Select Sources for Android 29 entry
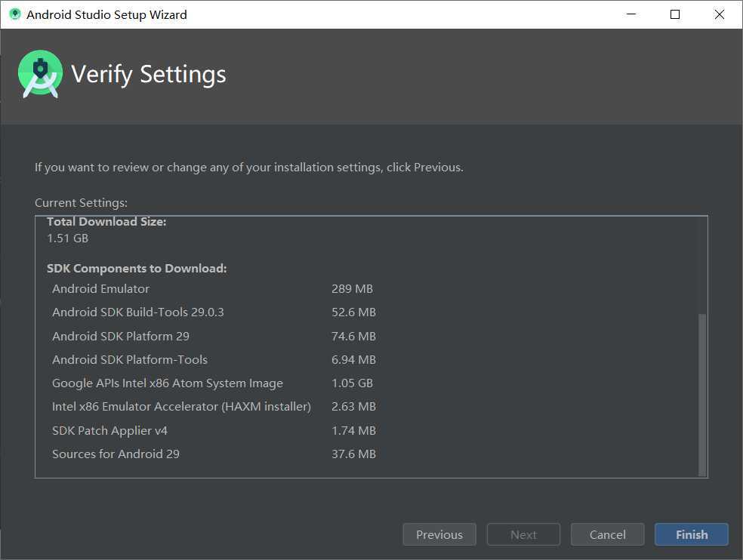Image resolution: width=743 pixels, height=560 pixels. 116,454
